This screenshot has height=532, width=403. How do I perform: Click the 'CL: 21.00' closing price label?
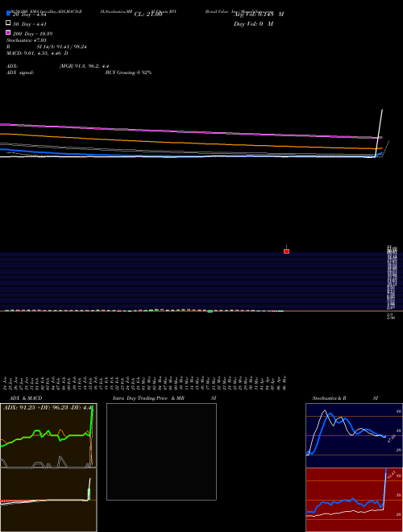[148, 15]
